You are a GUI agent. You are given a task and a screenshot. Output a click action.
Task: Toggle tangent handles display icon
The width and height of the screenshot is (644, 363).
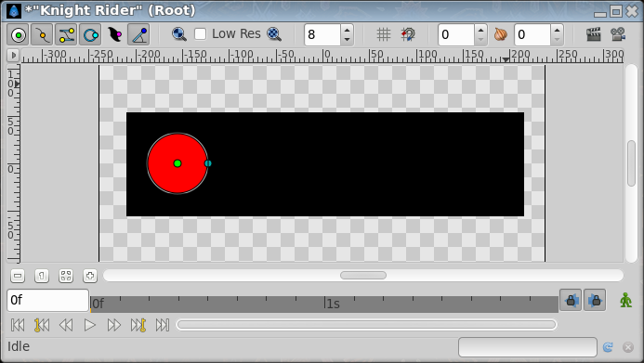click(66, 34)
